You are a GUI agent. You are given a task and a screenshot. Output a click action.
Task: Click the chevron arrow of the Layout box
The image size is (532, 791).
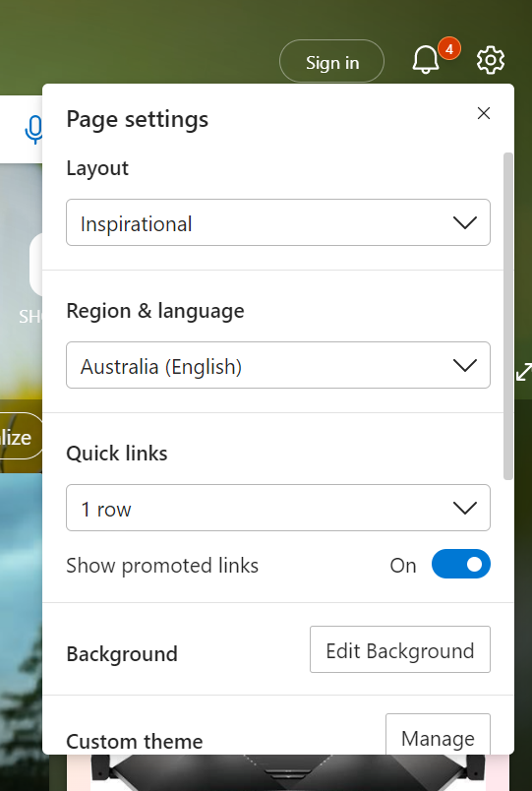pyautogui.click(x=465, y=222)
